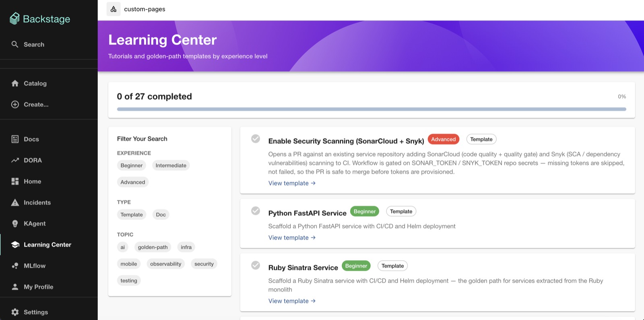The height and width of the screenshot is (320, 644).
Task: Click the Learning Center page heading
Action: click(163, 40)
